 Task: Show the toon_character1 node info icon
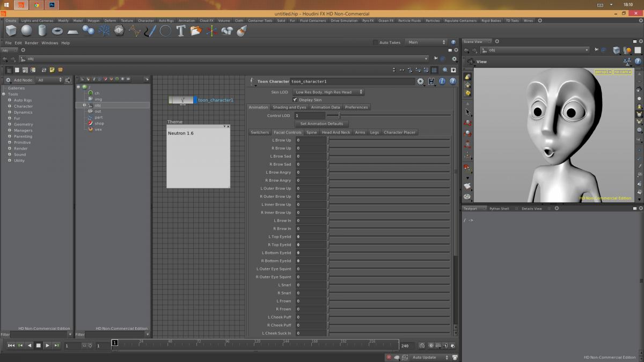pyautogui.click(x=442, y=82)
